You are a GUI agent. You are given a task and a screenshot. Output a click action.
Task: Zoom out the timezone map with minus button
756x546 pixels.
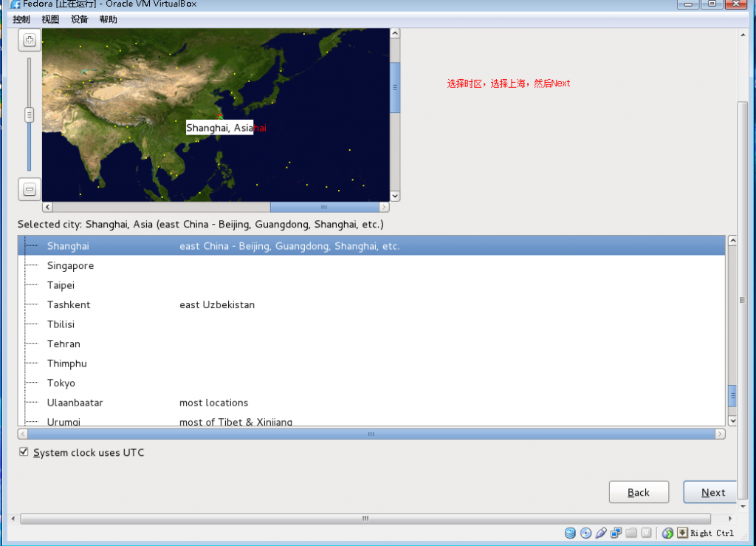pyautogui.click(x=29, y=188)
